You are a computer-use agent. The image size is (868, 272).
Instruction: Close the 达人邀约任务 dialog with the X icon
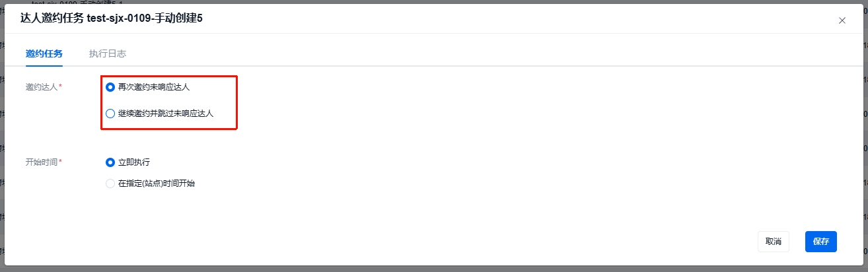(842, 20)
